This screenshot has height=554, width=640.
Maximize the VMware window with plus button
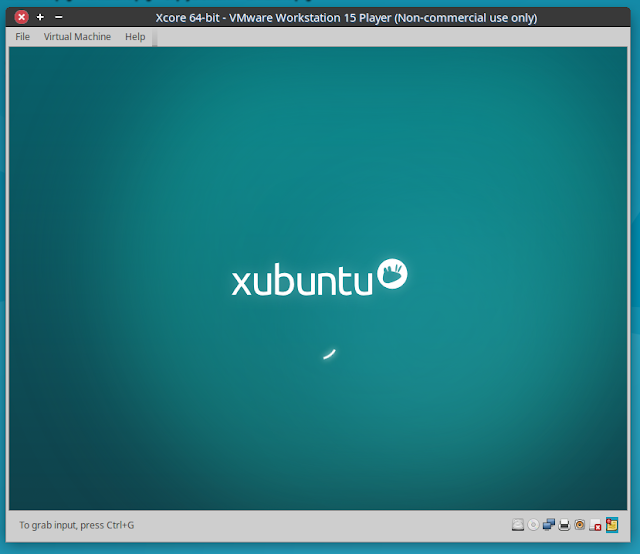40,17
